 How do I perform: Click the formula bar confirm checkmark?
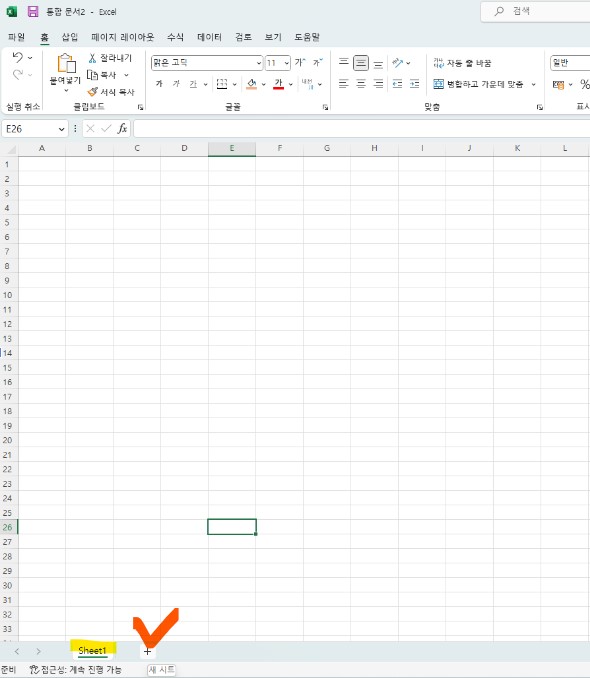tap(106, 128)
